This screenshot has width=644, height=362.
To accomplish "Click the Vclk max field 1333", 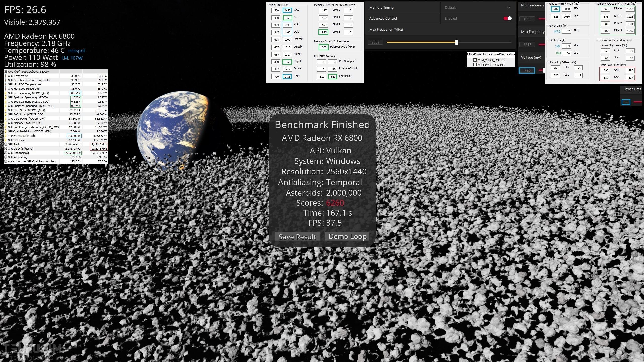I will (x=287, y=25).
